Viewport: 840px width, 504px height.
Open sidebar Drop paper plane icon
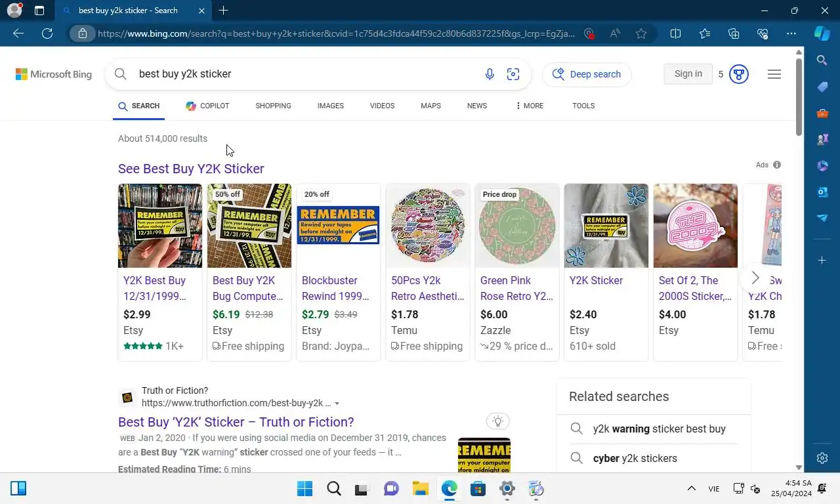pyautogui.click(x=822, y=218)
